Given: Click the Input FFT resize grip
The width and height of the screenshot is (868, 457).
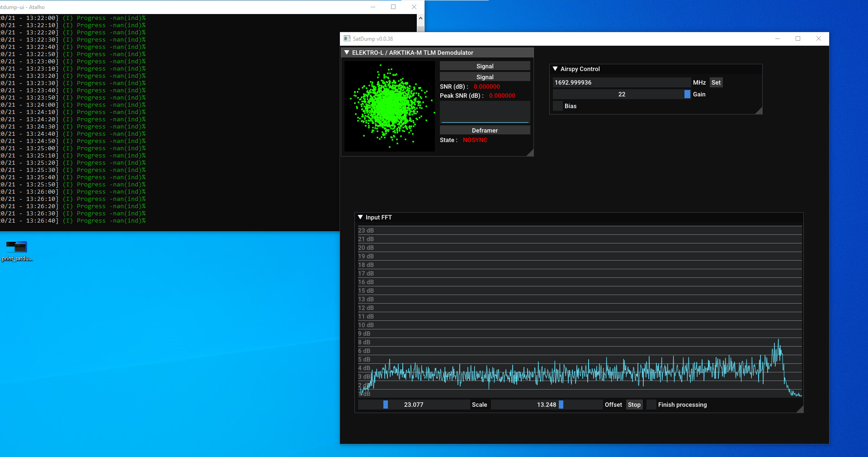Looking at the screenshot, I should coord(801,409).
